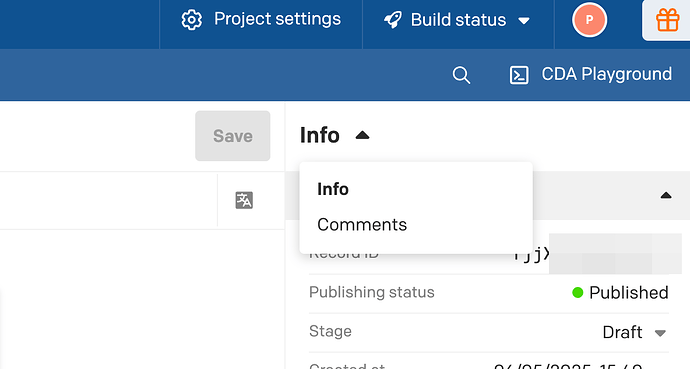Viewport: 690px width, 369px height.
Task: Click the Build status label
Action: [x=458, y=20]
